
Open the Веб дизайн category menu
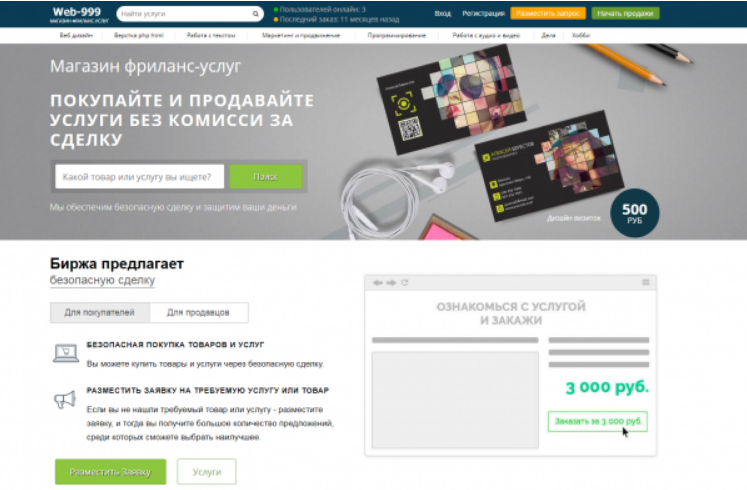(76, 35)
